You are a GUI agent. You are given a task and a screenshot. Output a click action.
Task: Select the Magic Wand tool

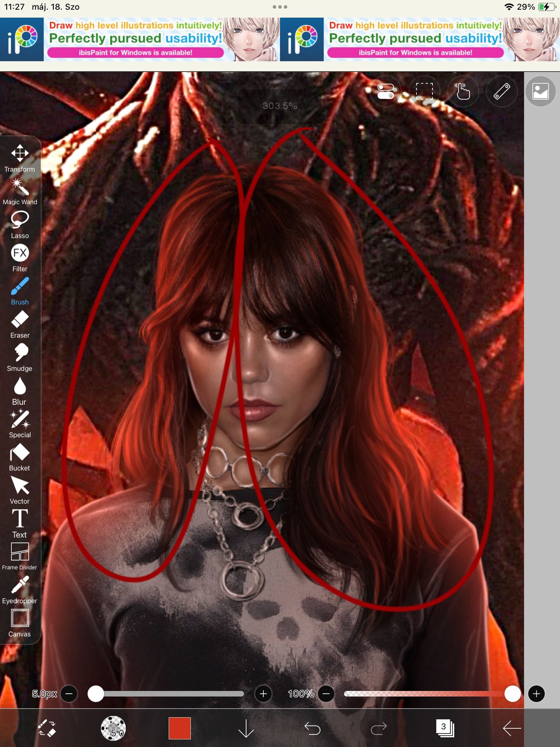[x=19, y=191]
